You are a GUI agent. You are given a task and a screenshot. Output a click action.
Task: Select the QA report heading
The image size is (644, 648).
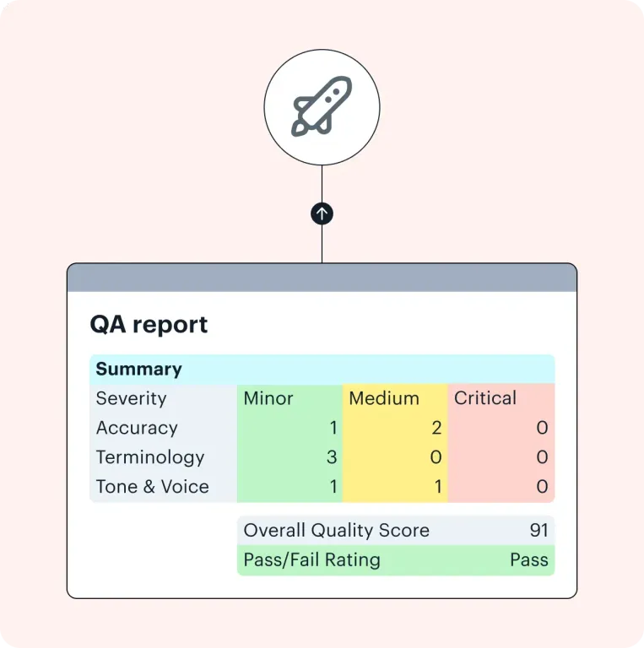coord(149,324)
